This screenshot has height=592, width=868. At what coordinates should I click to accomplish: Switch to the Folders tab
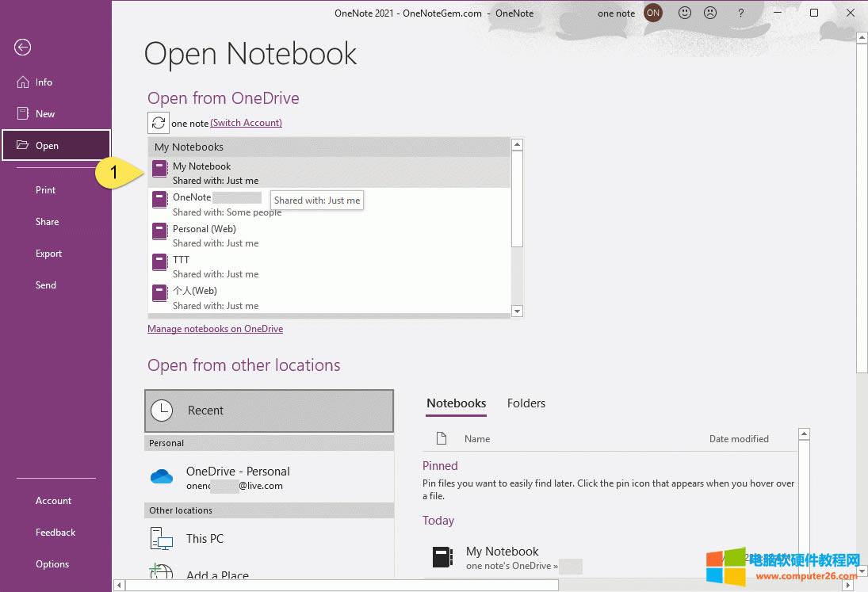point(526,403)
